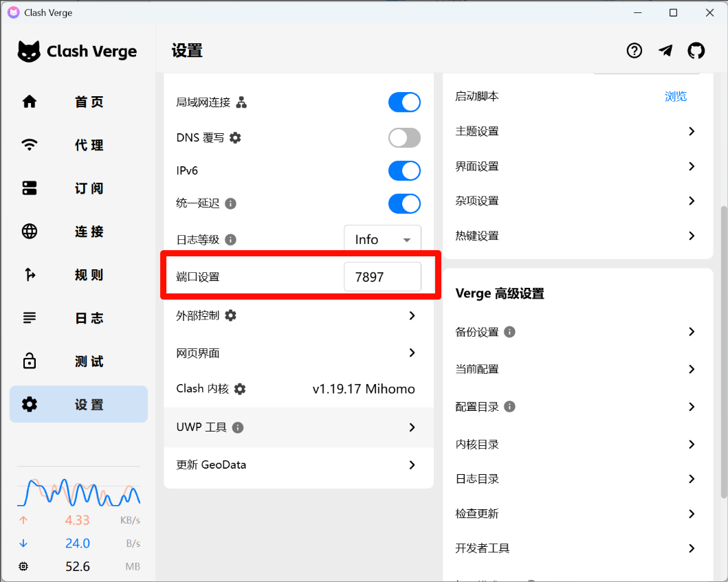Click the Verge 高级设置 heading
The height and width of the screenshot is (582, 728).
(500, 294)
